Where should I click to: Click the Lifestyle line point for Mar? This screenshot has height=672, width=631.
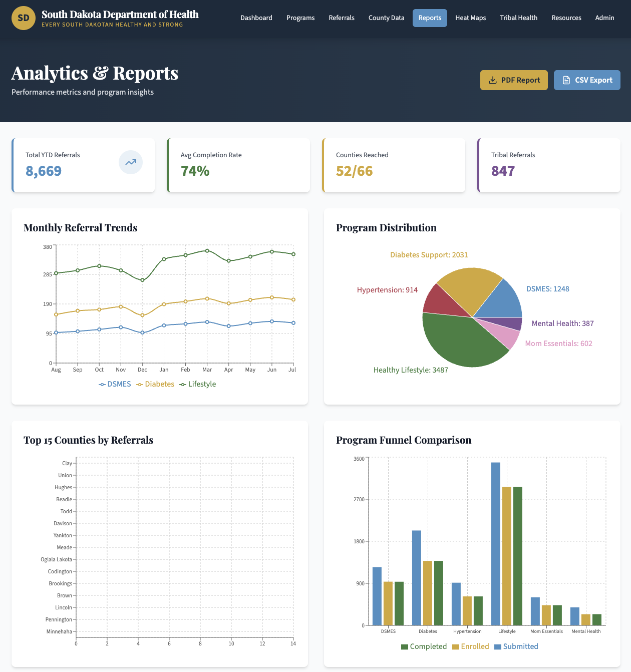point(207,250)
